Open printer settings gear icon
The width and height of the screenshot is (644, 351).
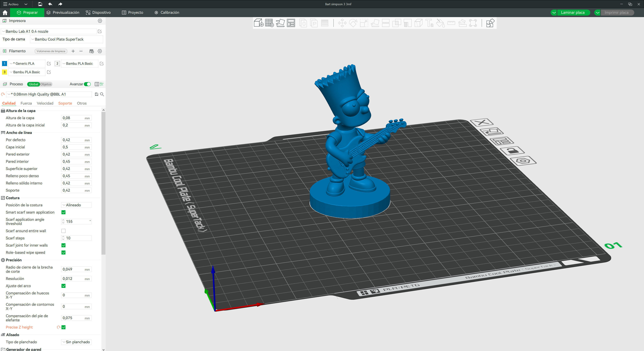(x=100, y=21)
